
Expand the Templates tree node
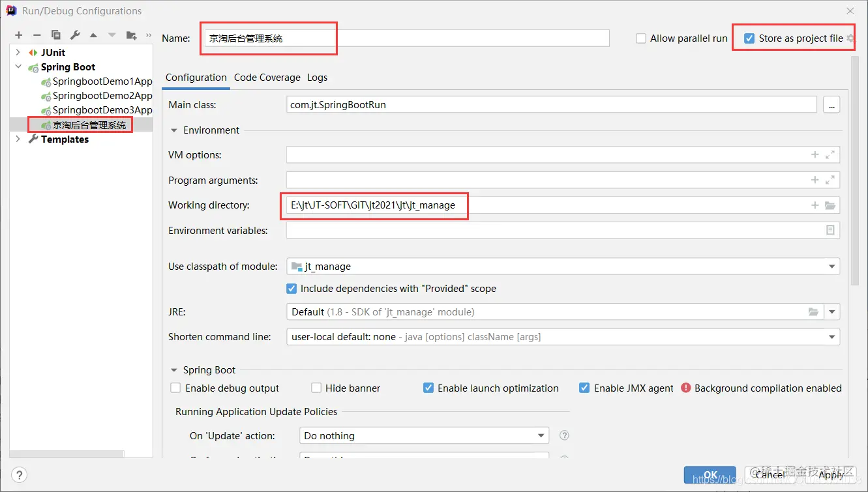[x=18, y=139]
